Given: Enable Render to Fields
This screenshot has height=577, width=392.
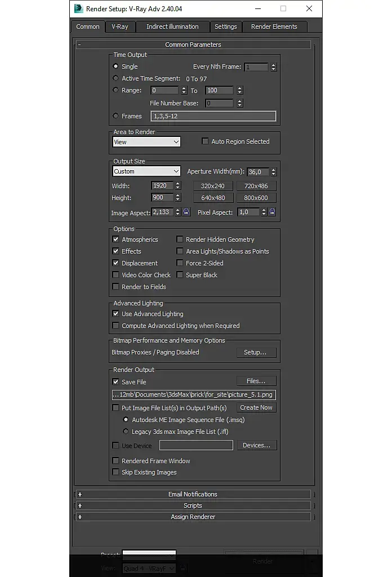Looking at the screenshot, I should coord(116,286).
